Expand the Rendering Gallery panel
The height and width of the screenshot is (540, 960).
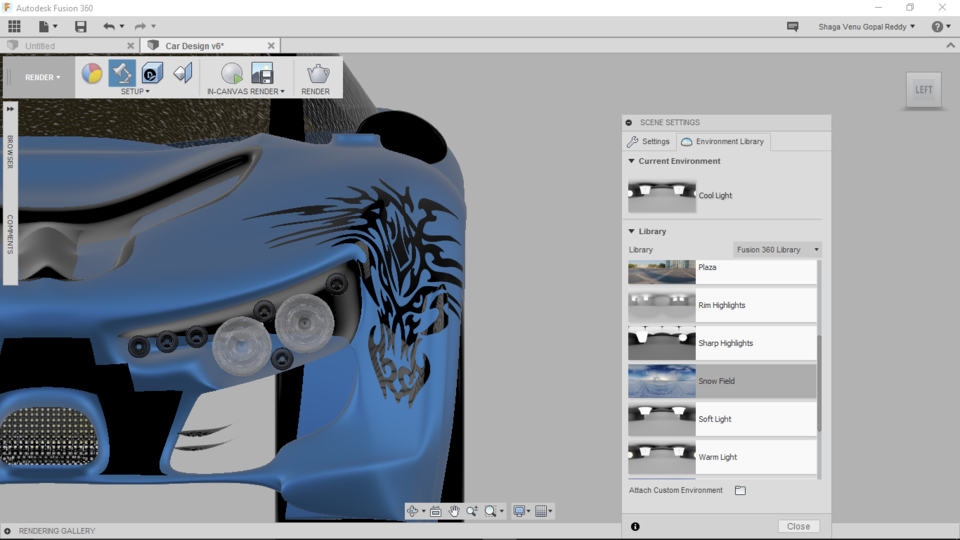[7, 531]
